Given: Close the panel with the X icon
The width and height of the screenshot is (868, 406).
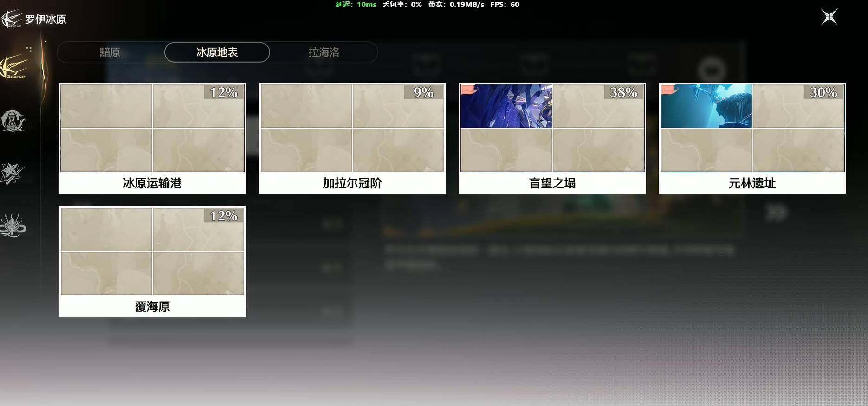Looking at the screenshot, I should click(x=829, y=17).
